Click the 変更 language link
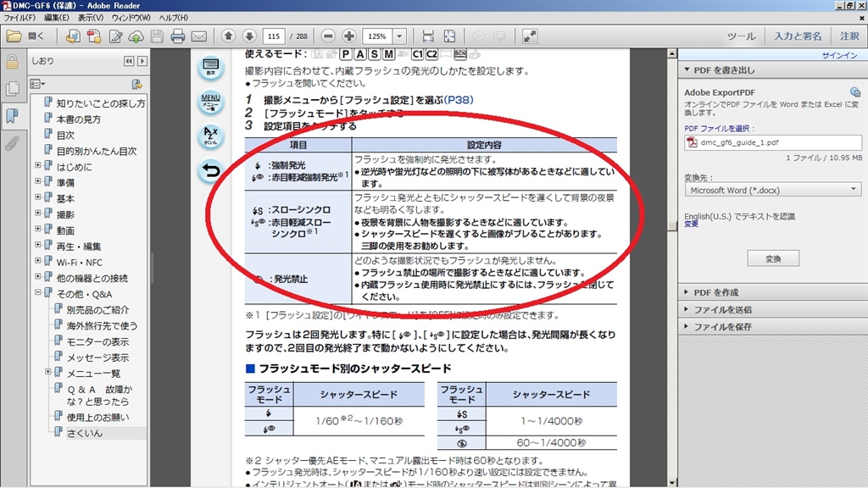This screenshot has width=868, height=488. point(691,224)
